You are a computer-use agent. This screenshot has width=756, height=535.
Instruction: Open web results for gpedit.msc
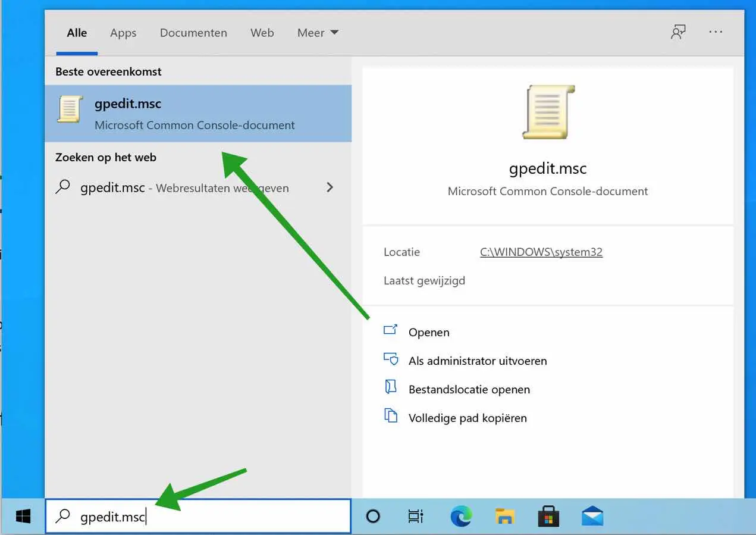198,187
